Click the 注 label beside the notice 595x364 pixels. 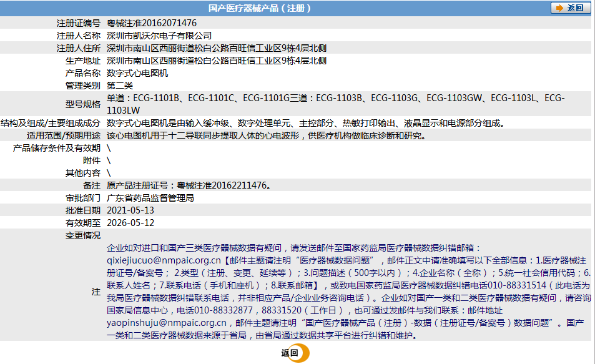coord(96,292)
